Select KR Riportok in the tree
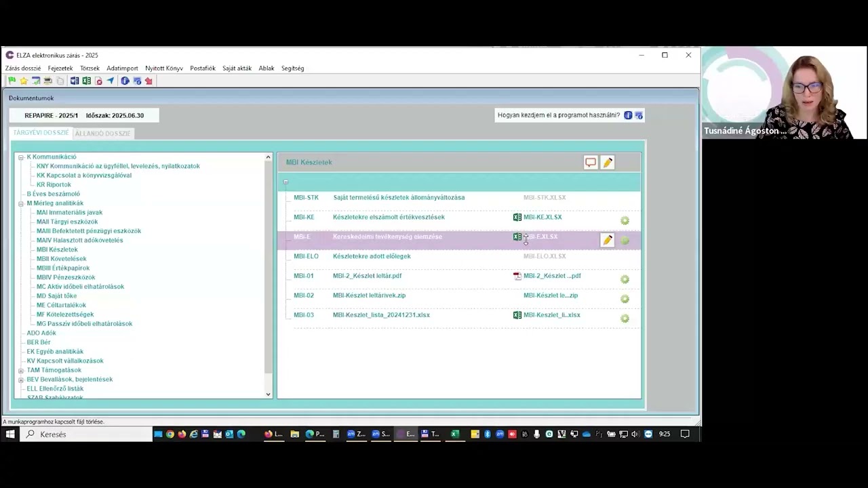 (x=54, y=185)
